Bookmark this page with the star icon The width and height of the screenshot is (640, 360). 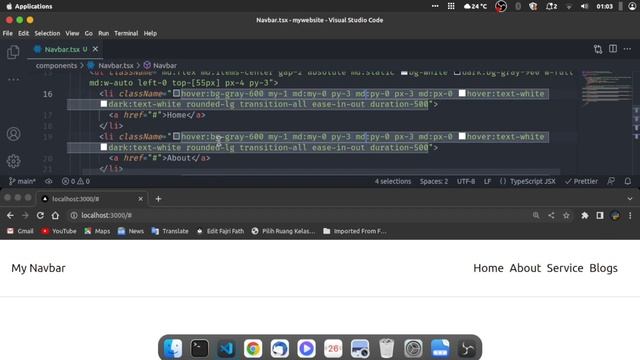coord(566,215)
